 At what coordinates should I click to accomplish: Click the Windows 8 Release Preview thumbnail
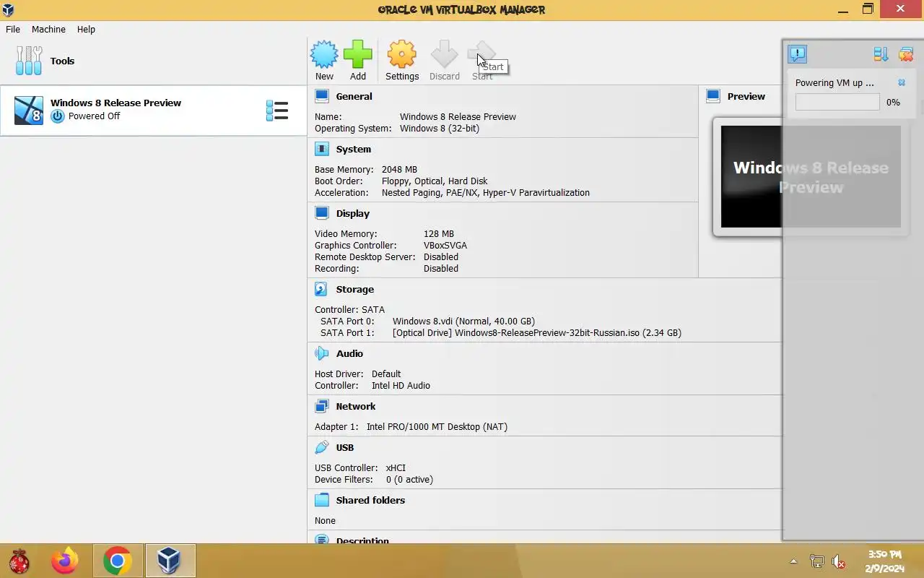coord(811,177)
